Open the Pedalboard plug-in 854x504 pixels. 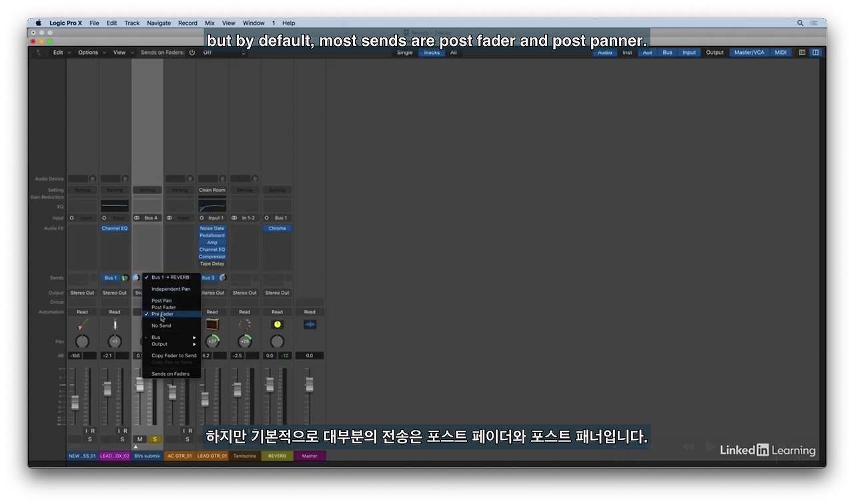click(212, 235)
